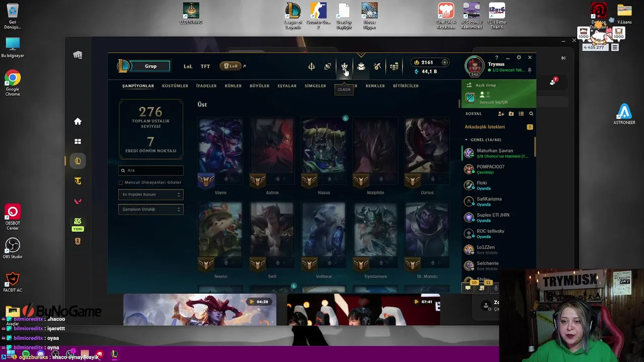Select League of Legends in Riot sidebar
Image resolution: width=644 pixels, height=362 pixels.
click(x=77, y=161)
